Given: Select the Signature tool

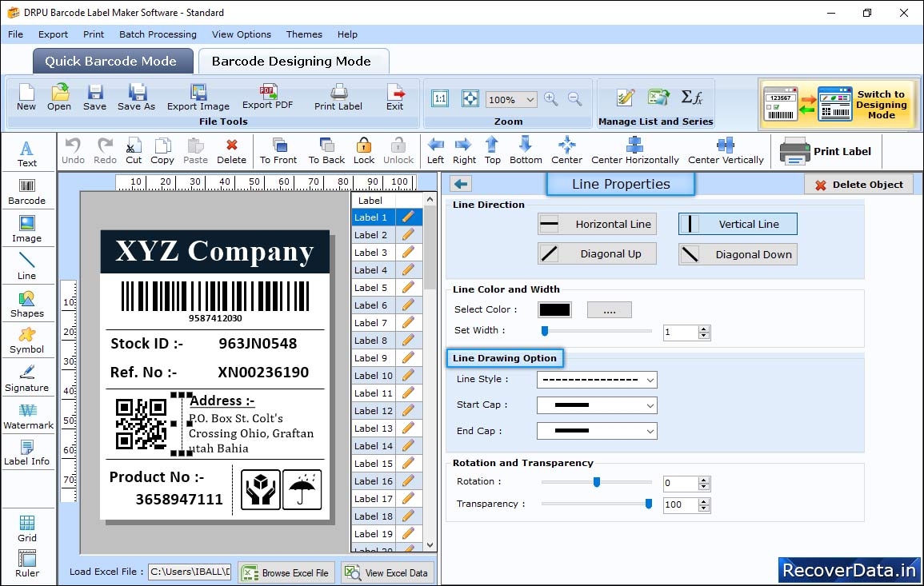Looking at the screenshot, I should [x=26, y=379].
